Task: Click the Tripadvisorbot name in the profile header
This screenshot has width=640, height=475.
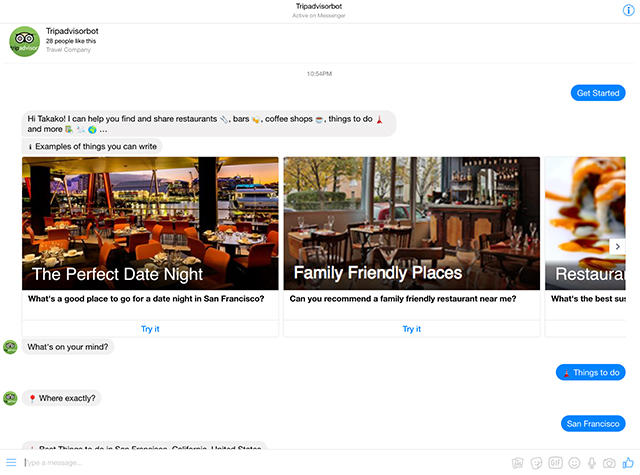Action: (x=72, y=31)
